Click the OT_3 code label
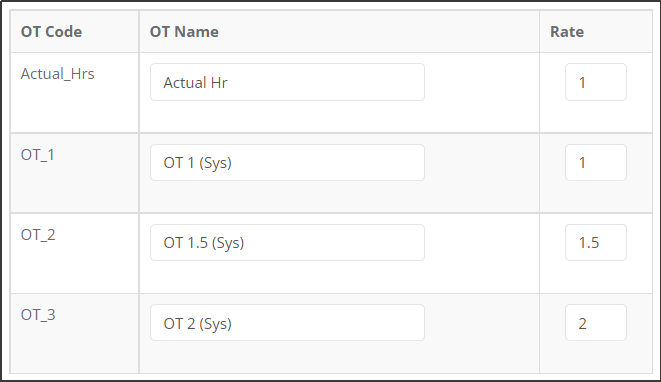 [x=38, y=315]
